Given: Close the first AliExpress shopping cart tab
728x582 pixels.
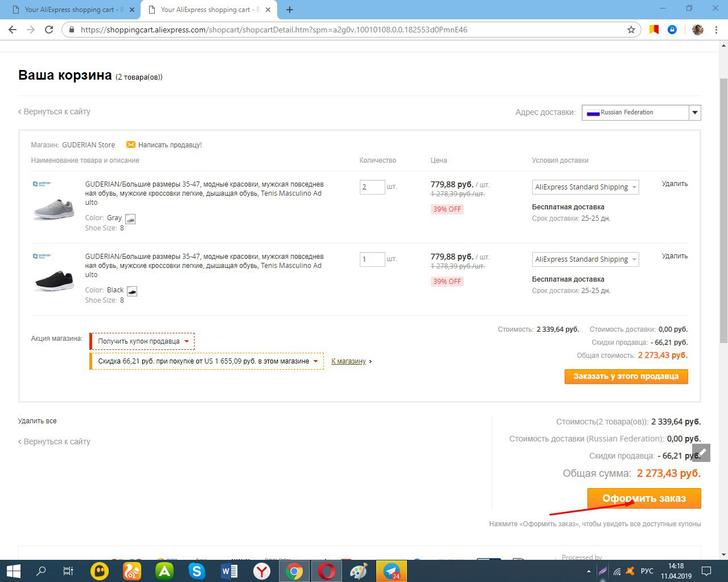Looking at the screenshot, I should coord(133,10).
